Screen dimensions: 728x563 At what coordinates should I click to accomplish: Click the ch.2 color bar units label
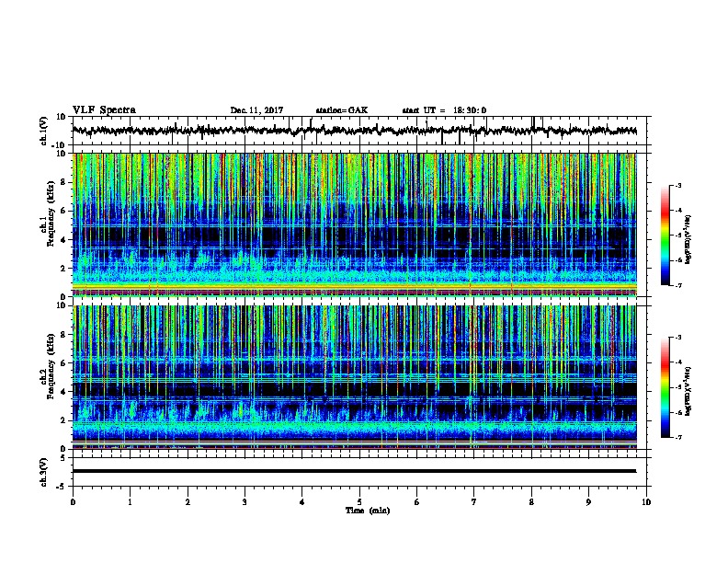pyautogui.click(x=689, y=392)
